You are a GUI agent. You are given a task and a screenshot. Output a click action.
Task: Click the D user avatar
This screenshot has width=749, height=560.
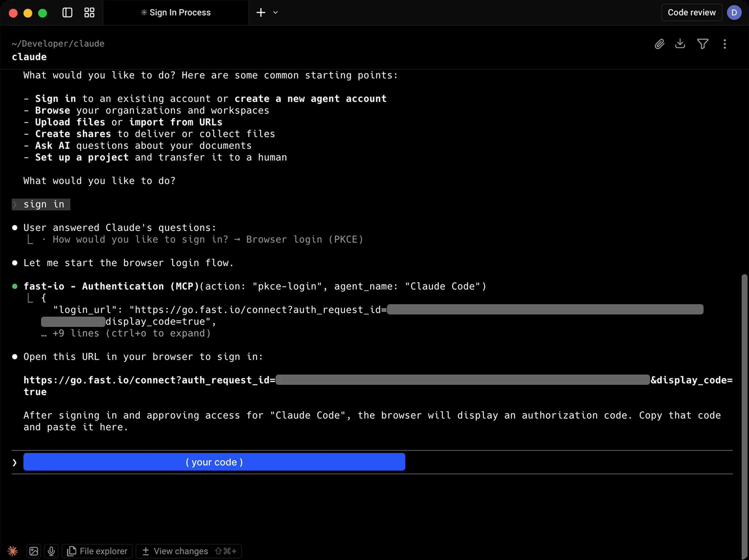tap(734, 12)
